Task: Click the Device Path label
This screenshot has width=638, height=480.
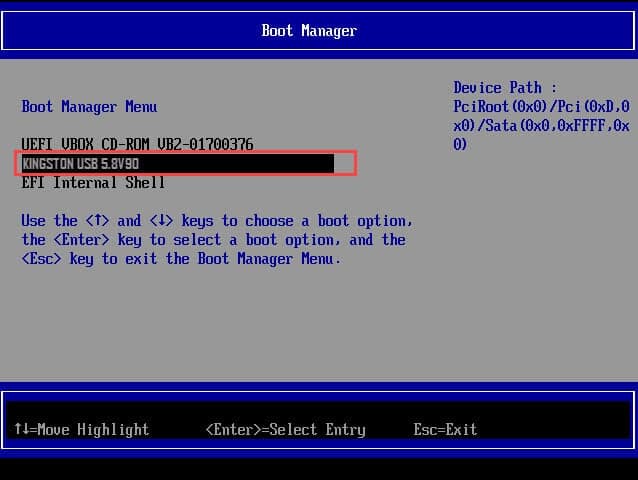Action: coord(505,88)
